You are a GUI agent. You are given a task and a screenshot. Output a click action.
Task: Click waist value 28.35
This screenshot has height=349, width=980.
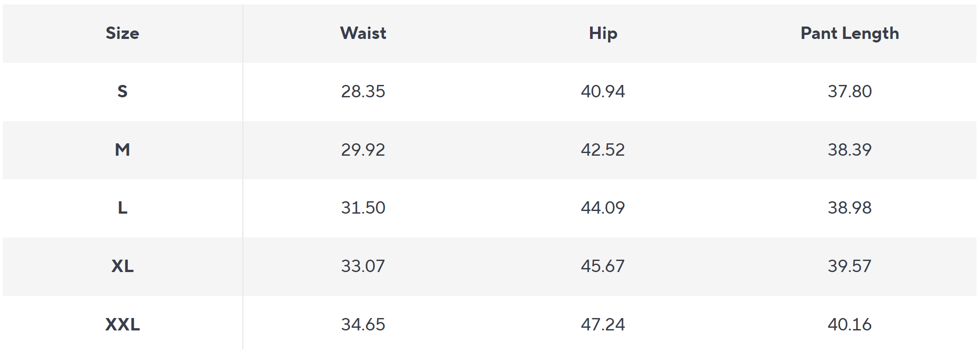point(363,91)
